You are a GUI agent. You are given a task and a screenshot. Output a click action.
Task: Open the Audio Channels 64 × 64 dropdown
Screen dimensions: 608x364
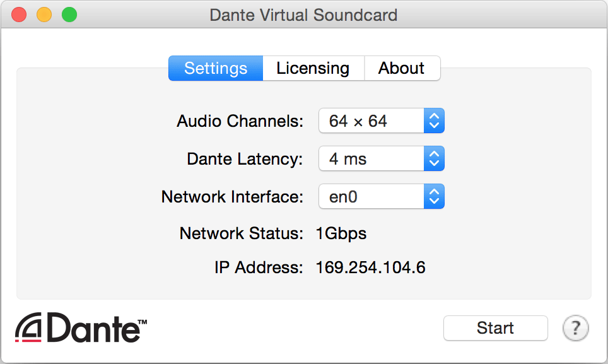[382, 121]
